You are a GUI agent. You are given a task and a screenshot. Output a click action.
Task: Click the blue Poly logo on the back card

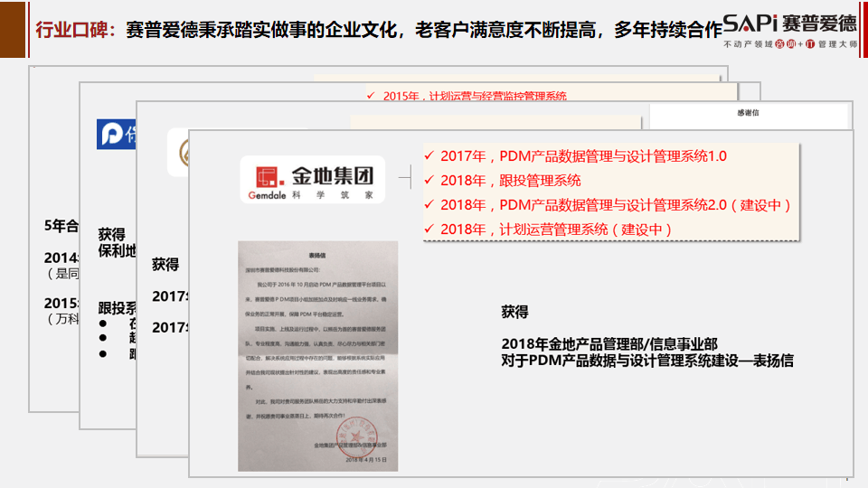116,134
